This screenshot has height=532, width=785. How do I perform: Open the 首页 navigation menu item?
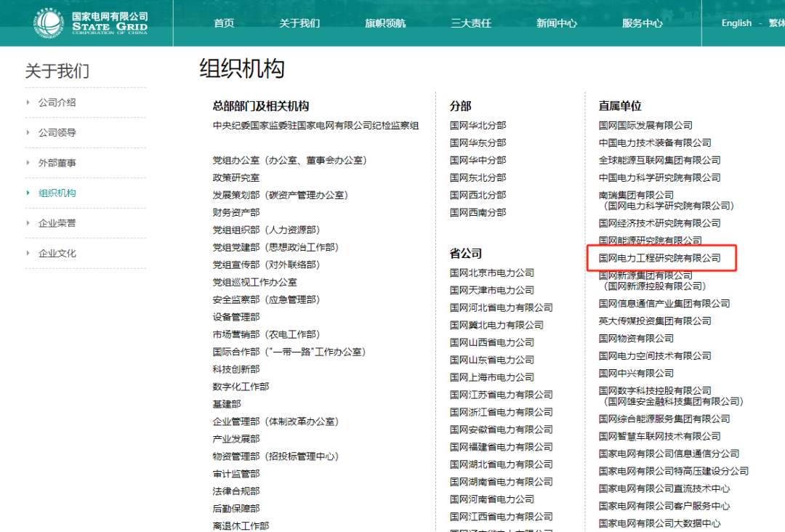224,23
